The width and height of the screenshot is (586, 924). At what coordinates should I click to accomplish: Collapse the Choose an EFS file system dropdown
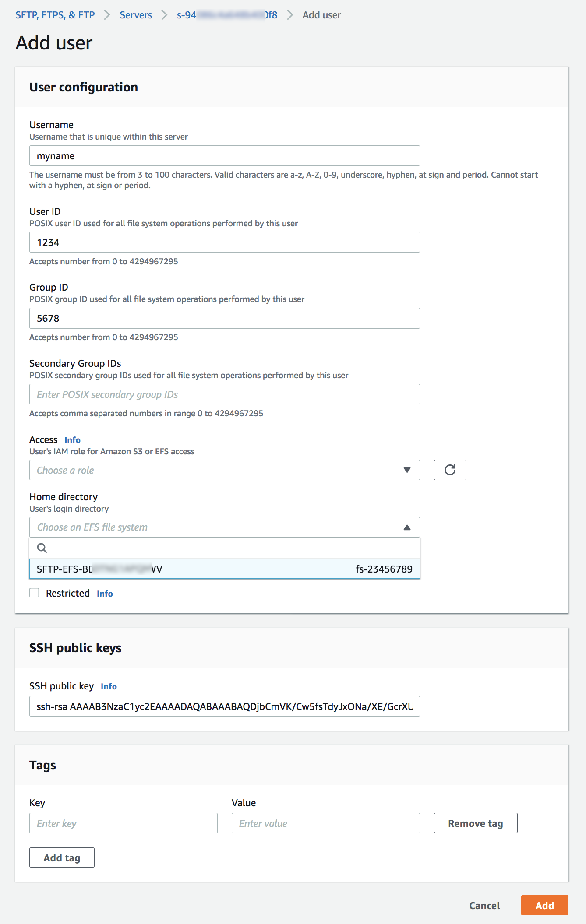coord(407,527)
